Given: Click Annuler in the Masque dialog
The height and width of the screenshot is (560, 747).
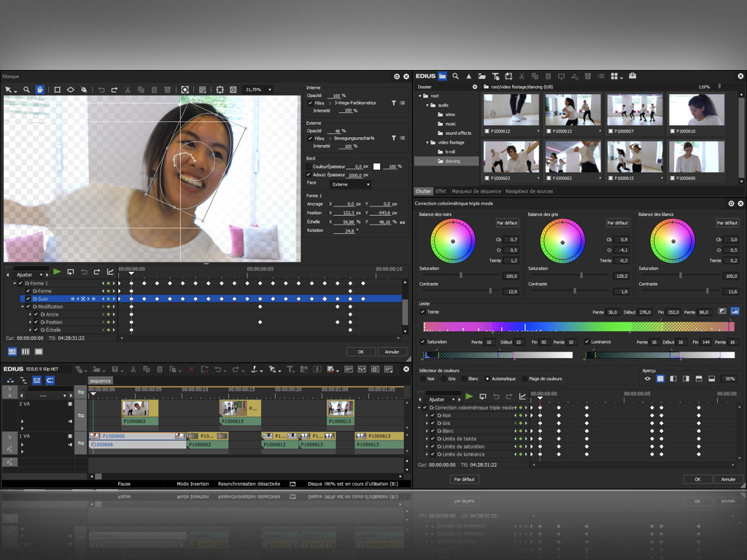Looking at the screenshot, I should pos(392,351).
